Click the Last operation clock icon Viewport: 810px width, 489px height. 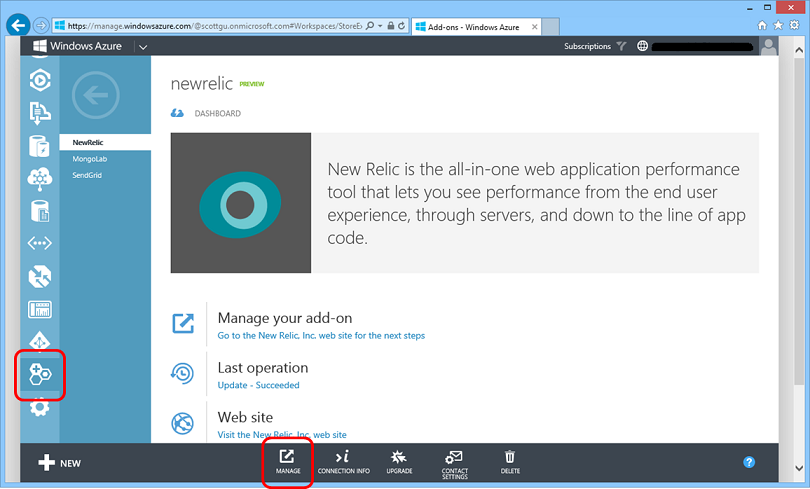(182, 373)
